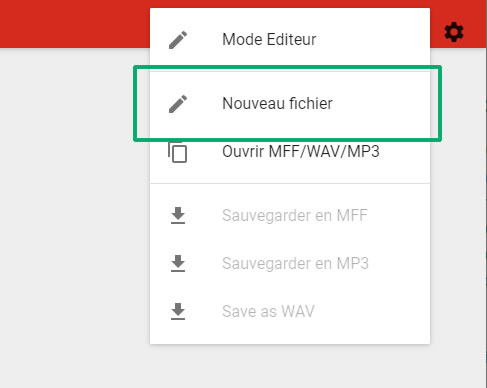Open the settings gear icon
The image size is (487, 388).
pos(454,32)
